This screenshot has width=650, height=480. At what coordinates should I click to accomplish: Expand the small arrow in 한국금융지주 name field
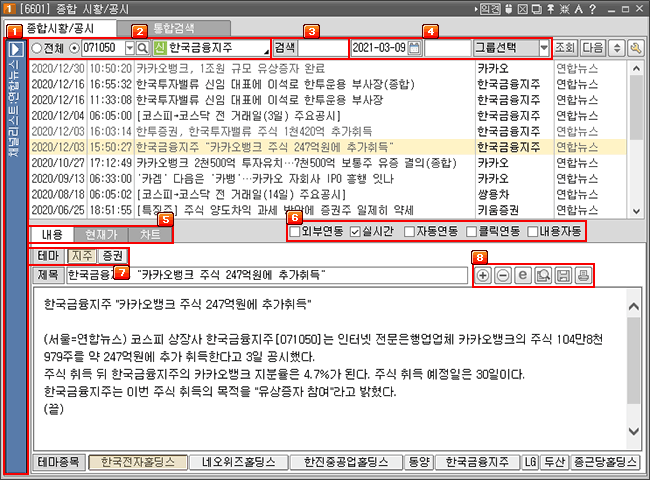click(266, 52)
